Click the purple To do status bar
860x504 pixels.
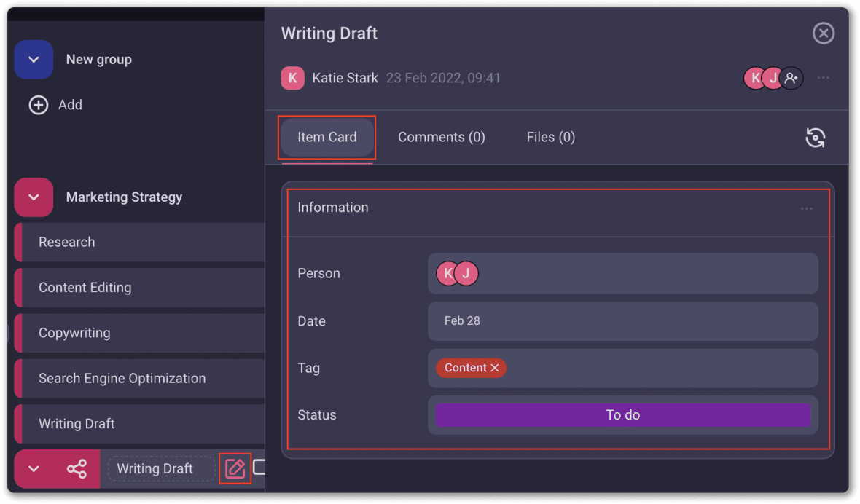(x=622, y=414)
